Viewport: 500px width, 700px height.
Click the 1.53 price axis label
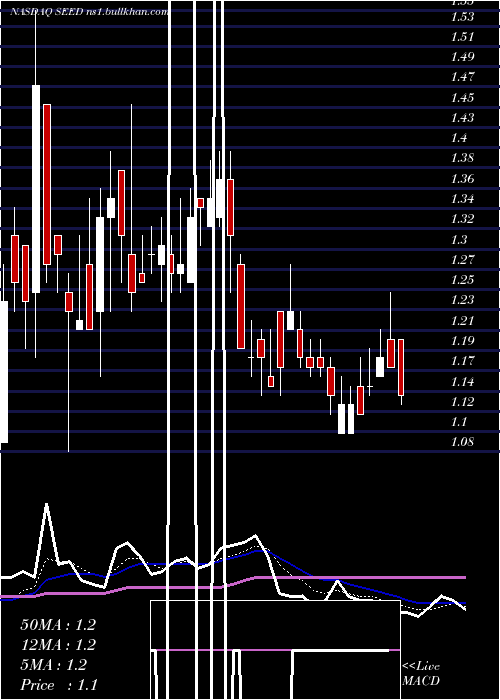click(462, 17)
